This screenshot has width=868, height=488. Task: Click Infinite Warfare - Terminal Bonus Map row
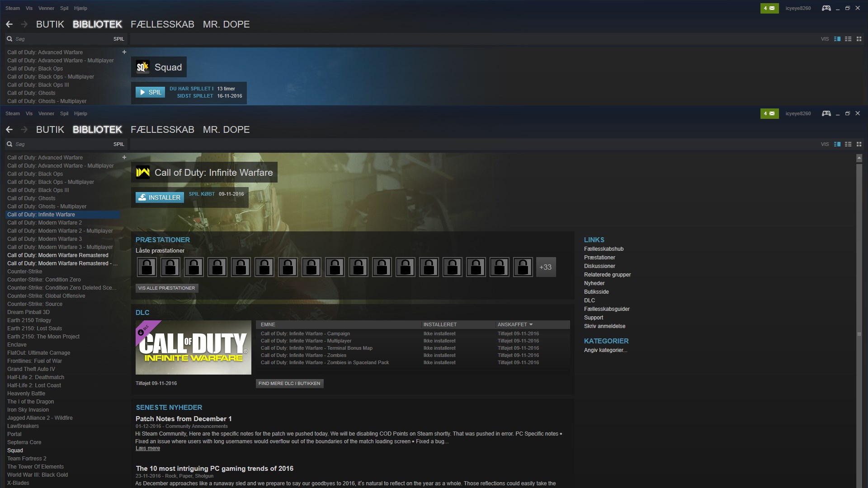click(x=412, y=348)
